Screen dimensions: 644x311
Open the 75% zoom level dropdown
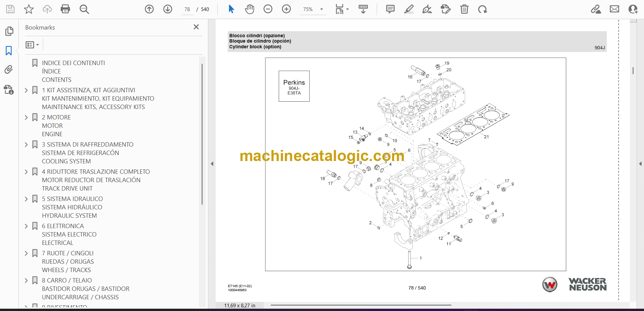[321, 9]
